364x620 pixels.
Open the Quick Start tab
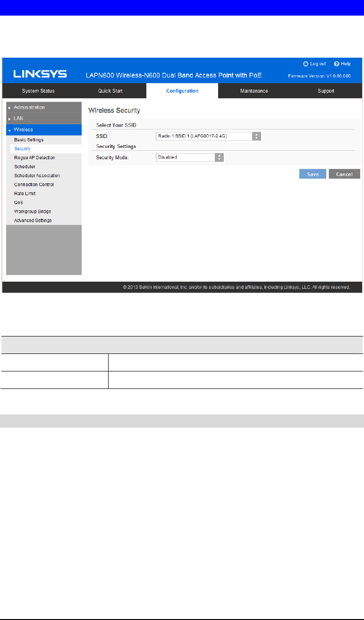point(110,91)
